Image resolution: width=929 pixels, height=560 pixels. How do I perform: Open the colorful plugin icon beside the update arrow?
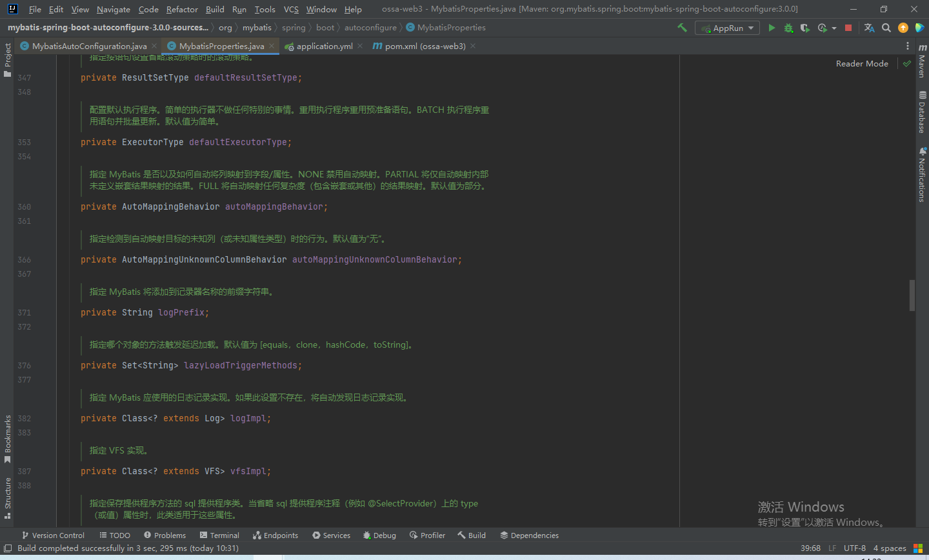pyautogui.click(x=920, y=28)
